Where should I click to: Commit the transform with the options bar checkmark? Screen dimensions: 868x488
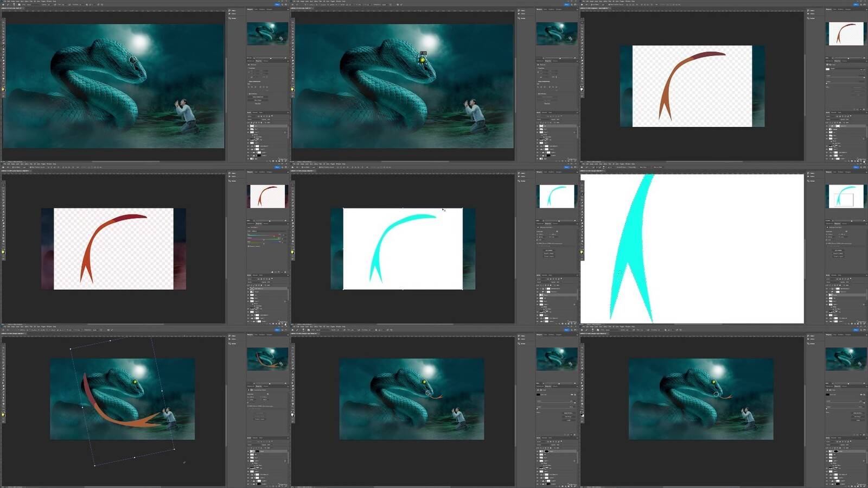[x=112, y=329]
